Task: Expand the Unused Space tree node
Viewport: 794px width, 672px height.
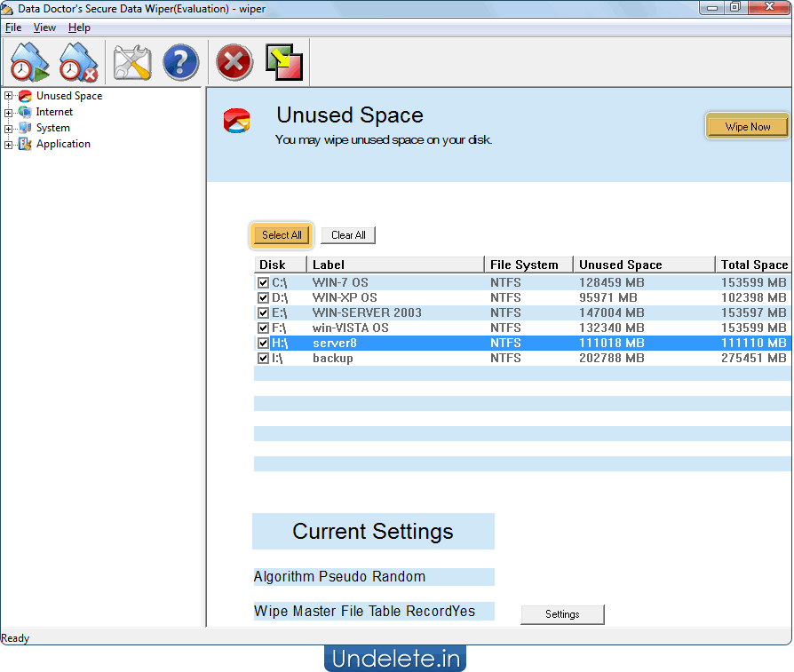Action: (x=8, y=96)
